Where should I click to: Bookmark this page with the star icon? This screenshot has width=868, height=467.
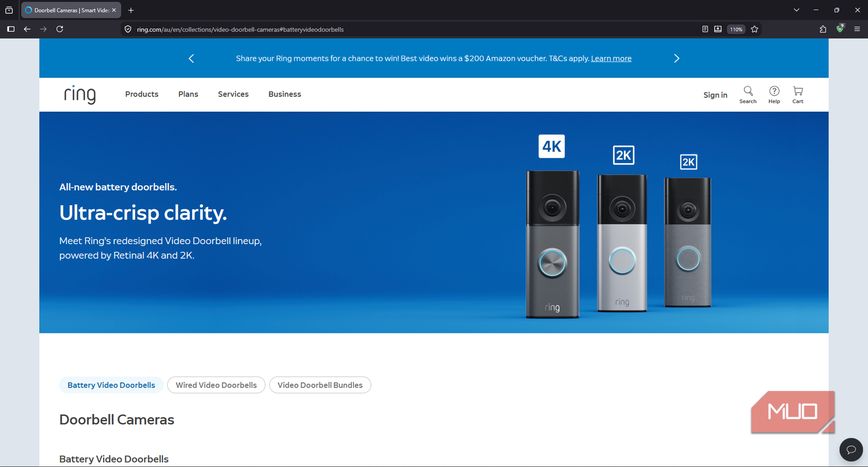[754, 29]
